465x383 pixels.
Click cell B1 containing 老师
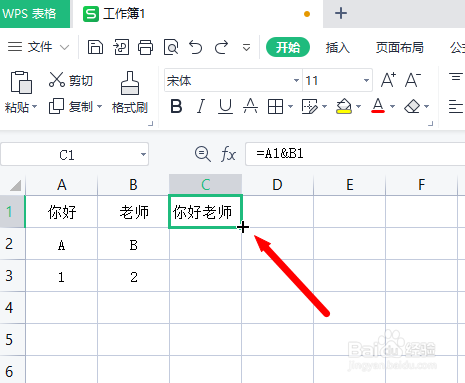(134, 212)
